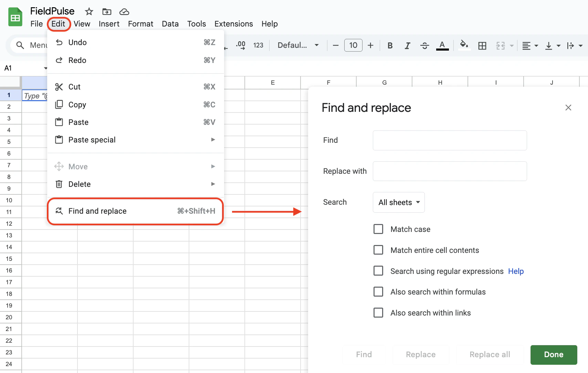Image resolution: width=588 pixels, height=373 pixels.
Task: Toggle bold formatting
Action: coord(390,45)
